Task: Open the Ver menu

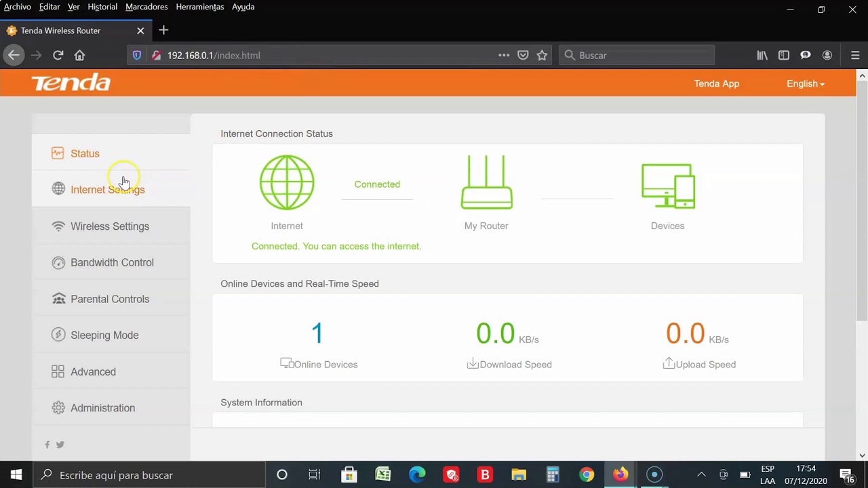Action: (x=74, y=7)
